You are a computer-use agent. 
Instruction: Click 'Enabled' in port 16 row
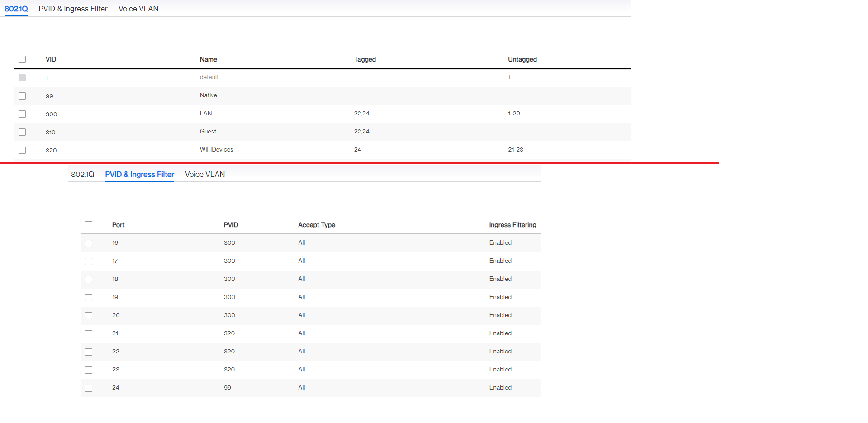pos(500,243)
